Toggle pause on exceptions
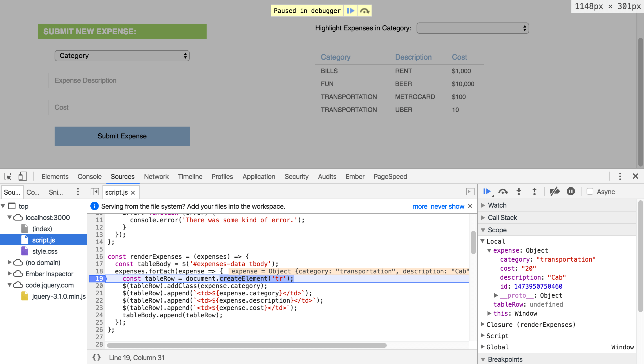This screenshot has height=364, width=644. pyautogui.click(x=571, y=191)
